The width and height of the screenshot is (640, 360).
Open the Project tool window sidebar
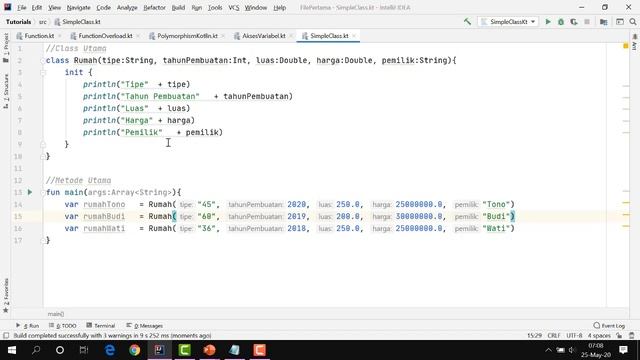point(6,47)
